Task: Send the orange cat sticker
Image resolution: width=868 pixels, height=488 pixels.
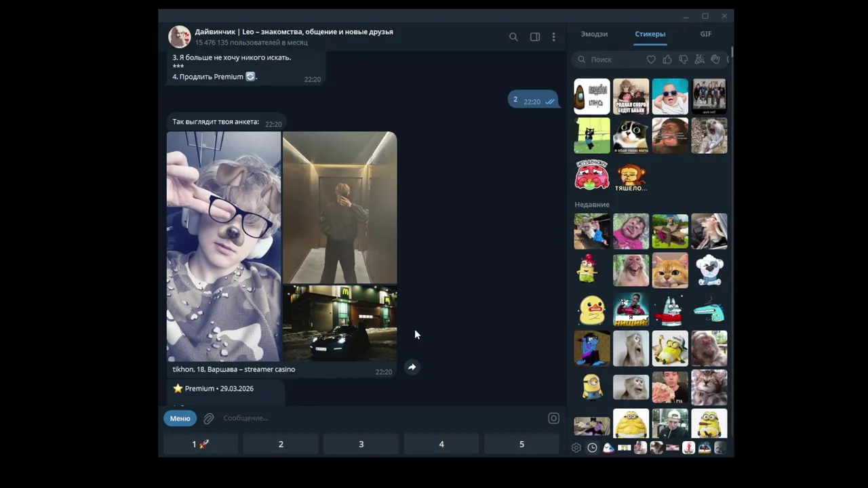Action: coord(670,270)
